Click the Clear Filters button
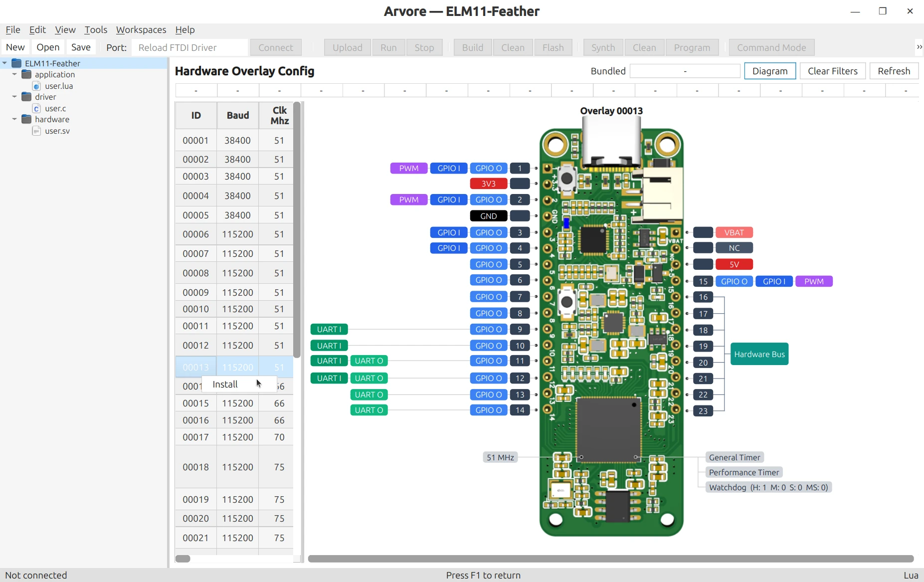The width and height of the screenshot is (924, 582). [x=833, y=71]
